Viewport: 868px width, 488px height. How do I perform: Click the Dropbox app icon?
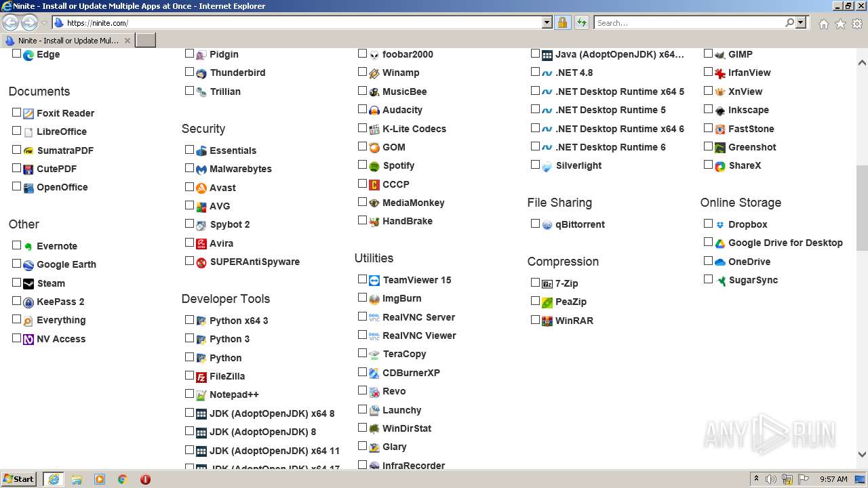pos(720,225)
